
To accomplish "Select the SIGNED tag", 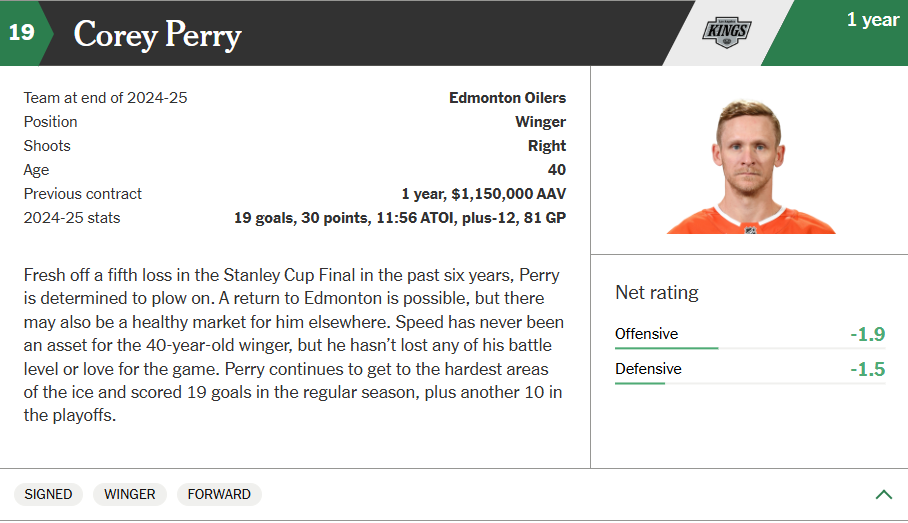I will (48, 494).
